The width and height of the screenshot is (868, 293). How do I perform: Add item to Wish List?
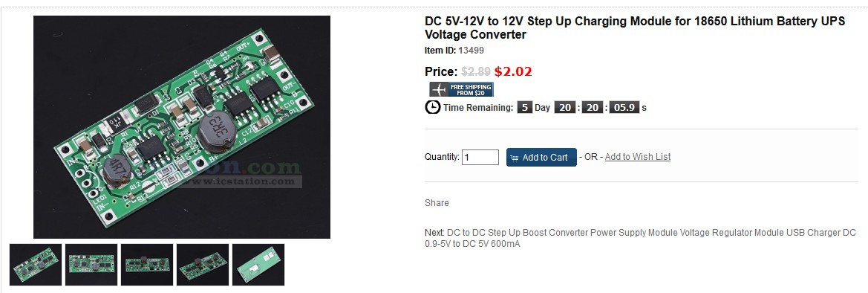click(x=638, y=157)
